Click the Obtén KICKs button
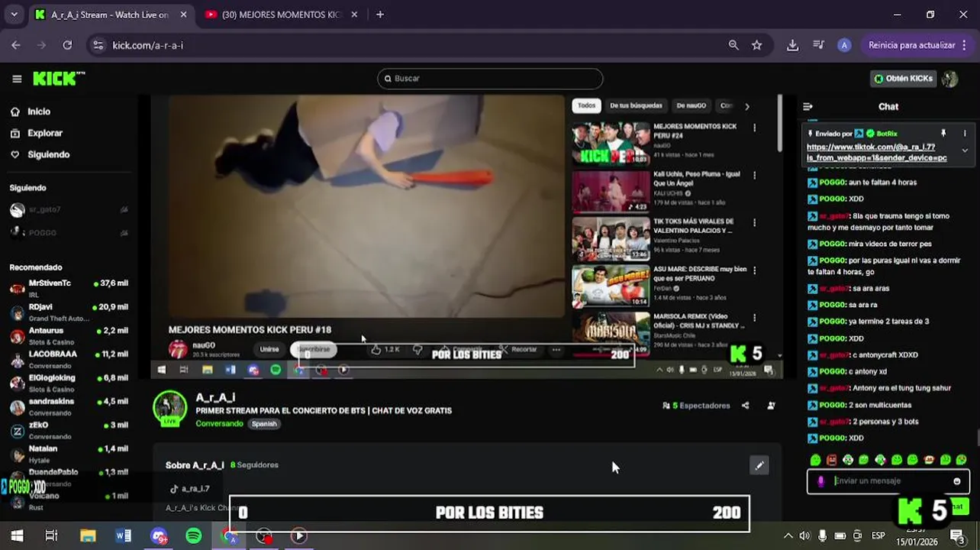 (904, 79)
